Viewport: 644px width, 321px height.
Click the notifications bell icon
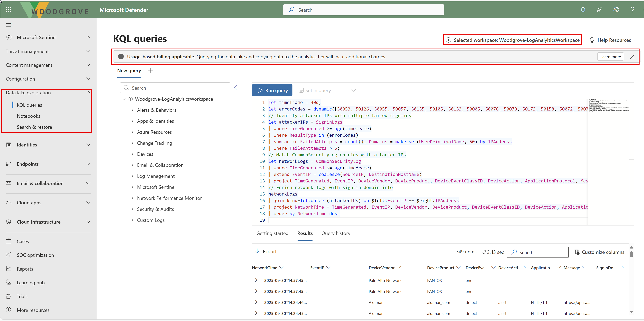(583, 10)
